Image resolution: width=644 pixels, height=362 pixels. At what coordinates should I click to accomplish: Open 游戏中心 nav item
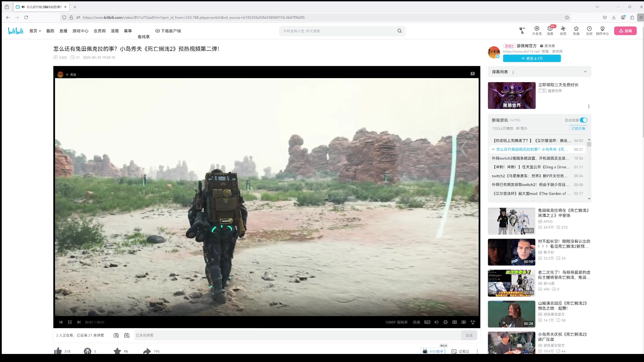pos(80,31)
